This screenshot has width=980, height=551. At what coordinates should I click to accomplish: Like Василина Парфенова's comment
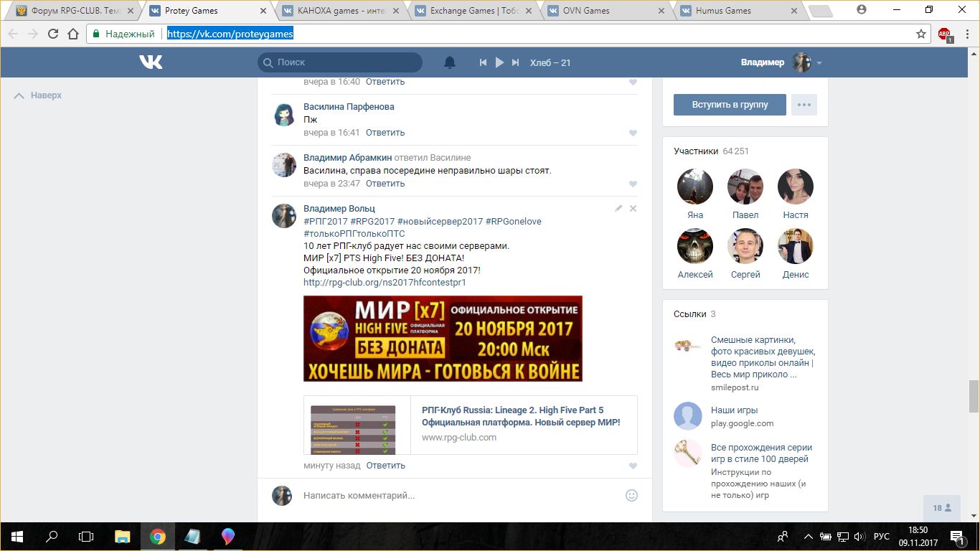coord(633,133)
